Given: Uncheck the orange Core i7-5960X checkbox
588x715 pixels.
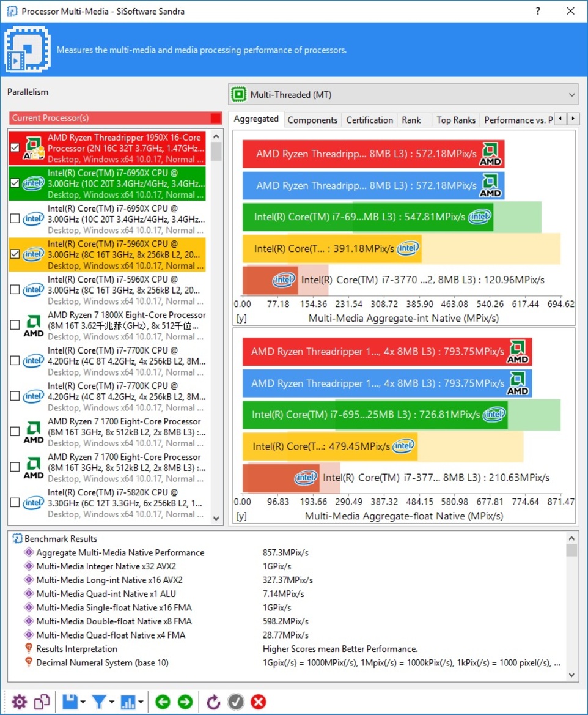Looking at the screenshot, I should coord(15,254).
